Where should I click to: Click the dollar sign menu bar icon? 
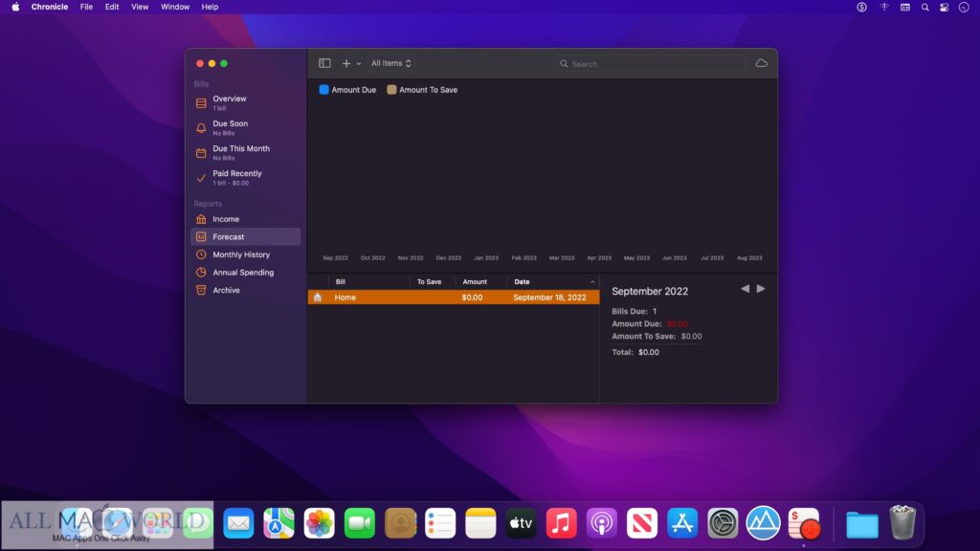[x=862, y=7]
